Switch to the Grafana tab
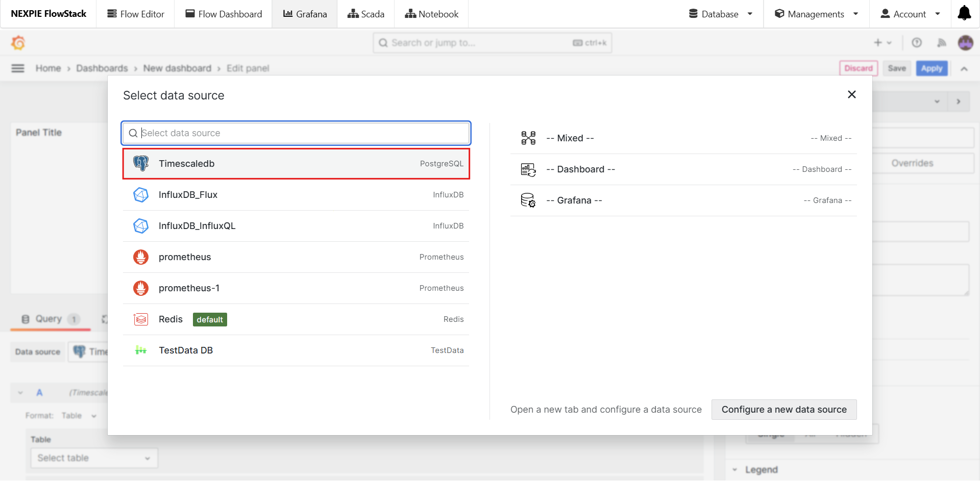 tap(305, 14)
